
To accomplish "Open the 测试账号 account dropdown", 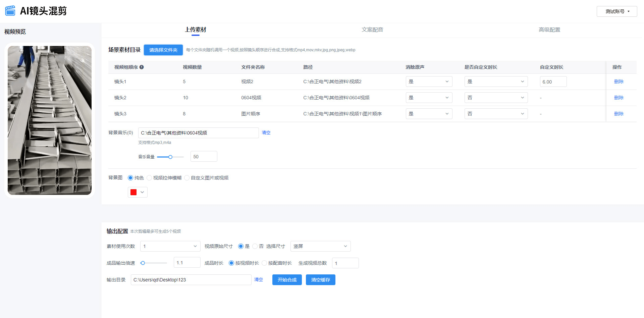I will tap(617, 11).
